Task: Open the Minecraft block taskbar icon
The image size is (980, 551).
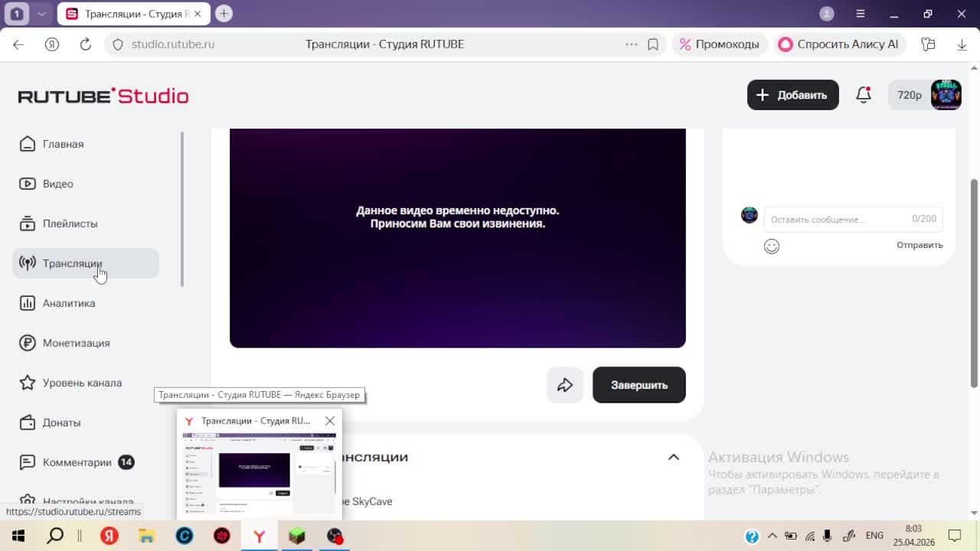Action: click(297, 536)
